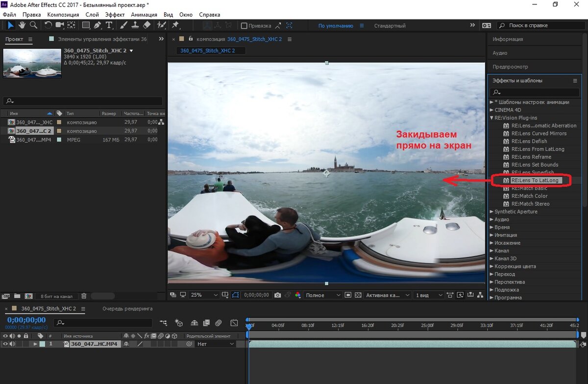The width and height of the screenshot is (588, 384).
Task: Click the show channel RGB icon
Action: coord(297,295)
